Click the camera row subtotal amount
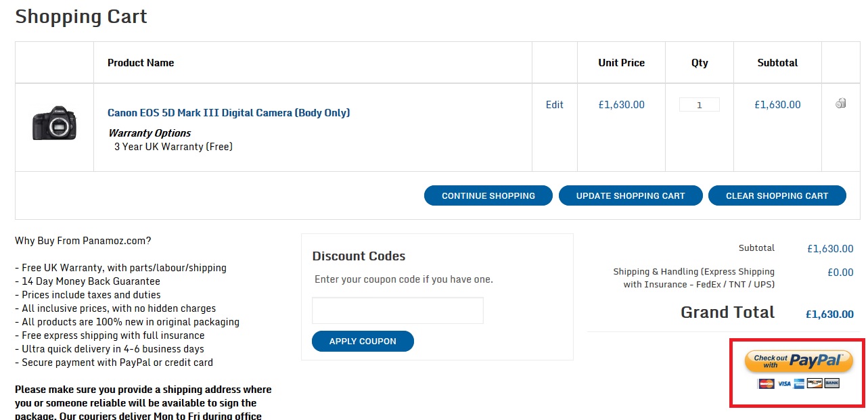This screenshot has width=868, height=420. click(x=778, y=105)
